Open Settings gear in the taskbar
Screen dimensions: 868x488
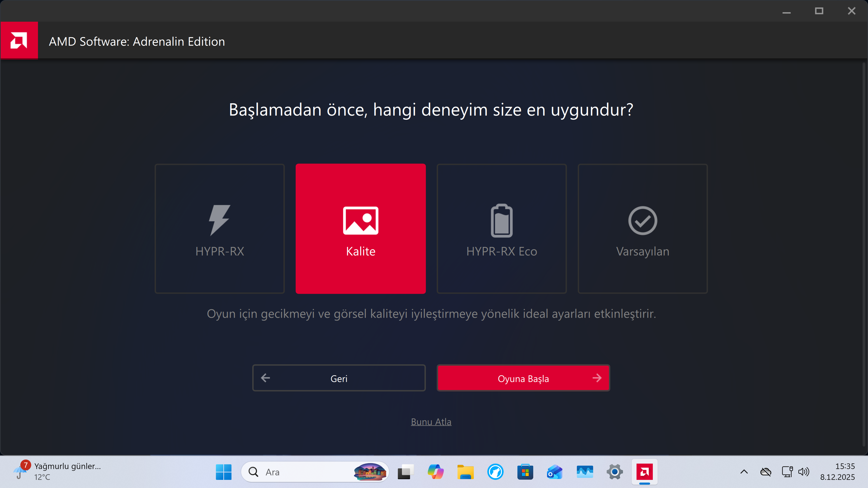615,472
